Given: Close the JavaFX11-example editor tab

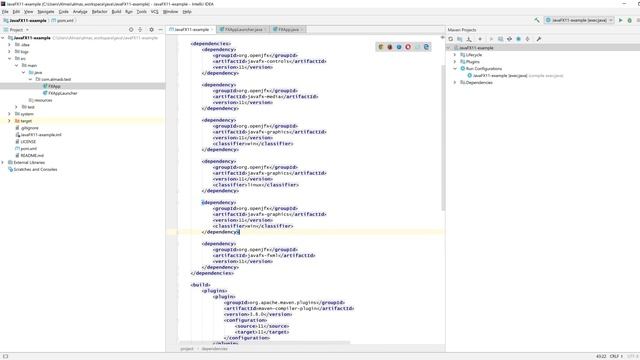Looking at the screenshot, I should pyautogui.click(x=212, y=29).
